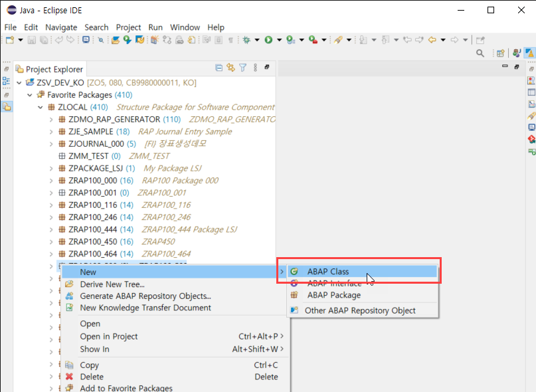536x392 pixels.
Task: Click the colorful package activate toolbar icon
Action: [x=155, y=40]
